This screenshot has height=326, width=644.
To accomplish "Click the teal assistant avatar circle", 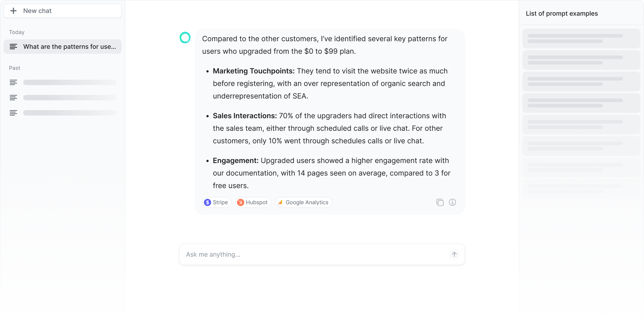I will (185, 38).
